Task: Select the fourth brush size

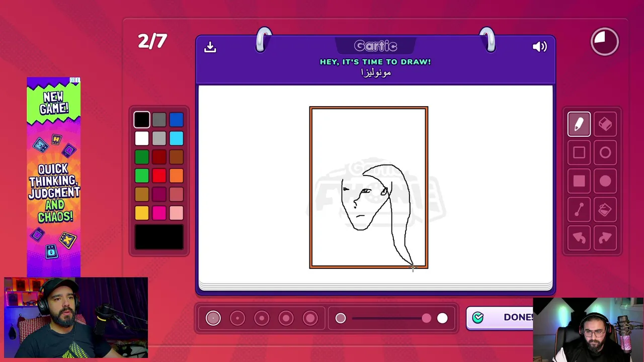Action: tap(286, 318)
